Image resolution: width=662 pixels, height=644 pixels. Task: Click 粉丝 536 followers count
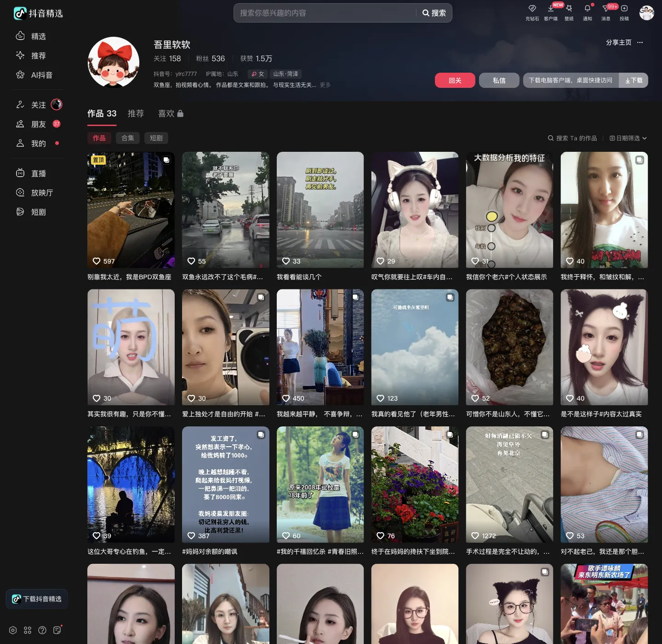click(x=211, y=58)
